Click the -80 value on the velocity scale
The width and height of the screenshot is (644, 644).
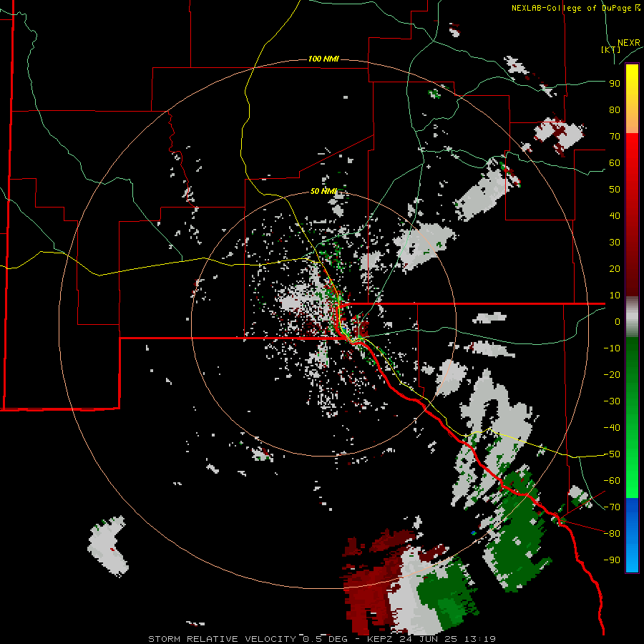point(612,534)
